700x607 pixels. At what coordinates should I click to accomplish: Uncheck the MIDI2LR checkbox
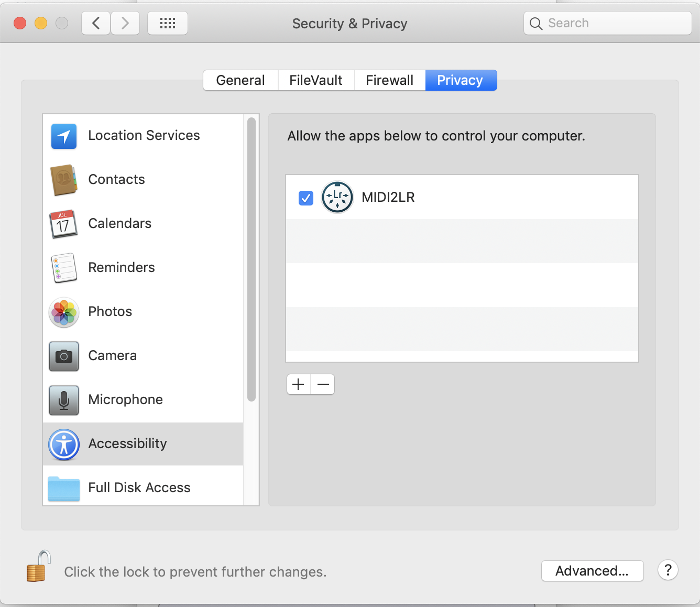[x=306, y=198]
